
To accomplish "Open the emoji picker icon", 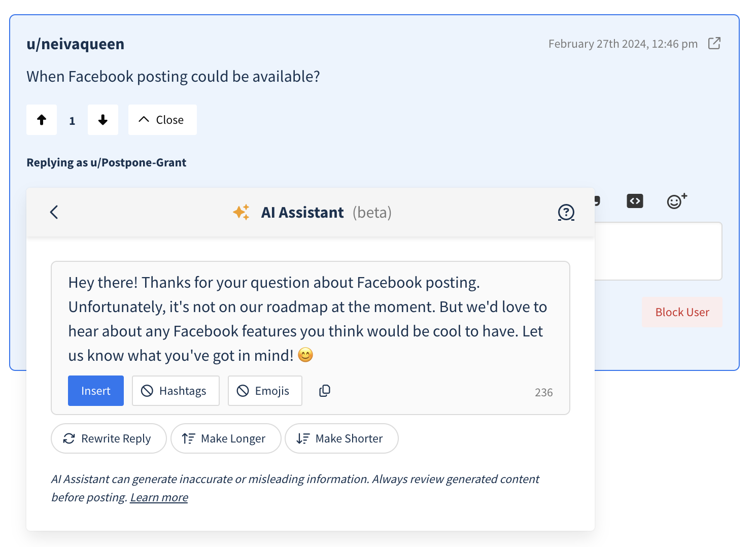I will click(x=677, y=201).
